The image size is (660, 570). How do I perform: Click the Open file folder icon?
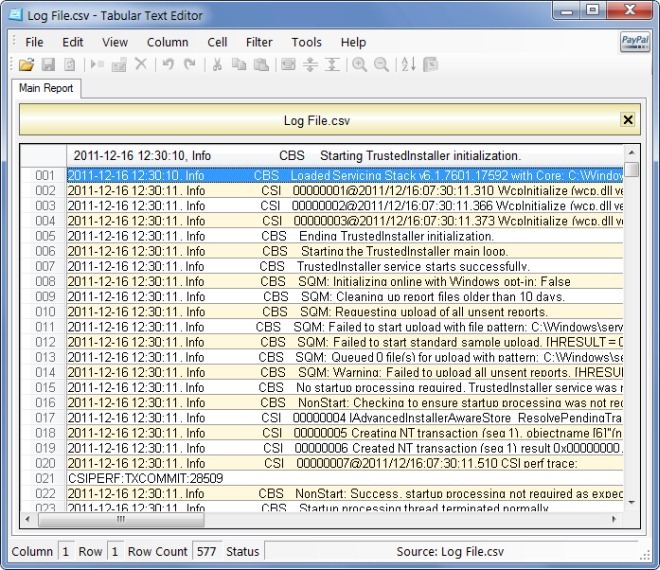(27, 64)
